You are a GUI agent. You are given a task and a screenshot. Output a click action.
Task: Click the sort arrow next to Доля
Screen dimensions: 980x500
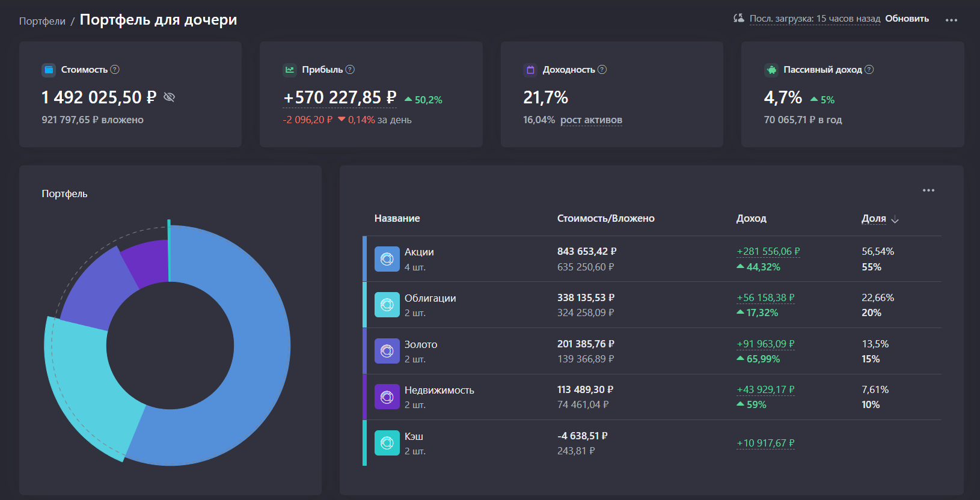click(895, 219)
